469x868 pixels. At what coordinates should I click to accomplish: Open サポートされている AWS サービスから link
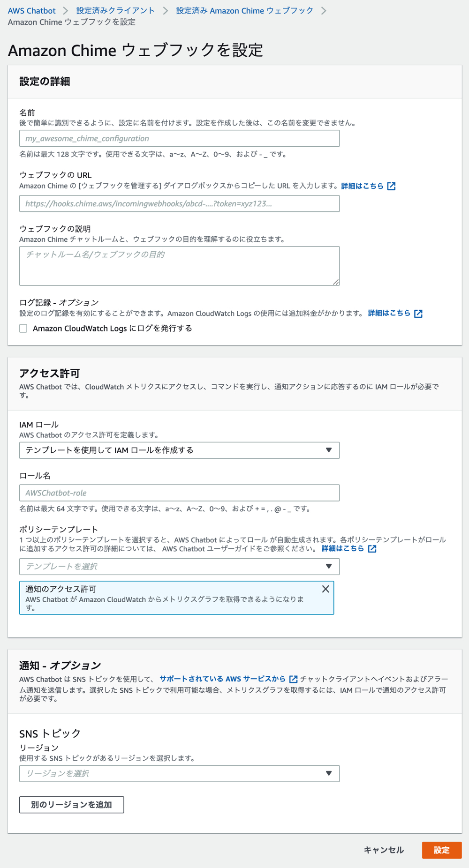click(x=222, y=679)
